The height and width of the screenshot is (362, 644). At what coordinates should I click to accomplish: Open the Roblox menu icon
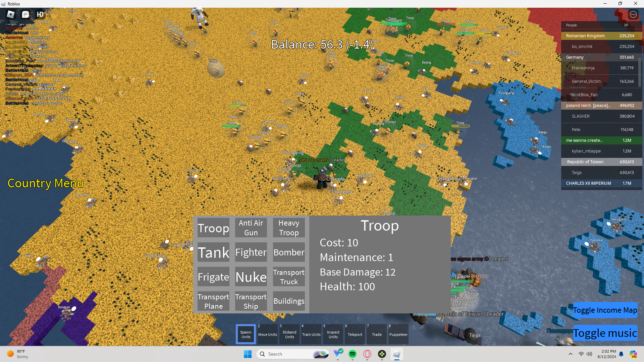(x=11, y=14)
